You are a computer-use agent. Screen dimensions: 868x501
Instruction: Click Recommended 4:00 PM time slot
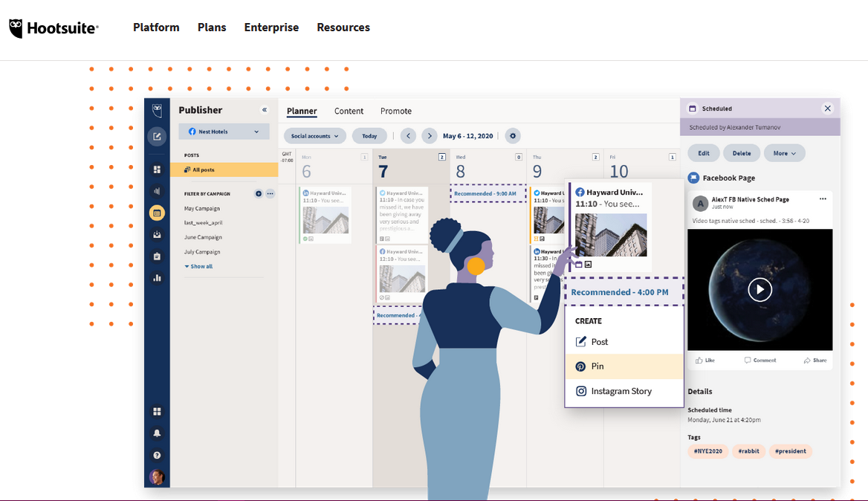pos(624,291)
